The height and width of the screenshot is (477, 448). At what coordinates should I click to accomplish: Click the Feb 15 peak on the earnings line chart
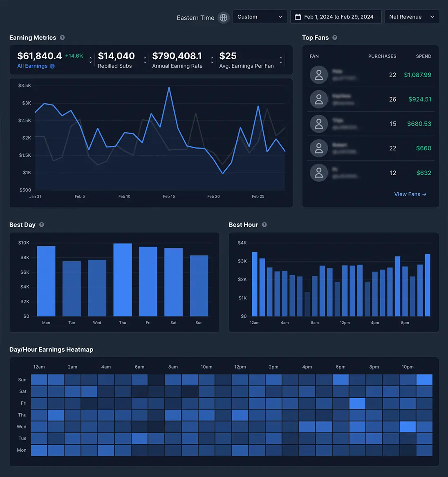tap(168, 87)
